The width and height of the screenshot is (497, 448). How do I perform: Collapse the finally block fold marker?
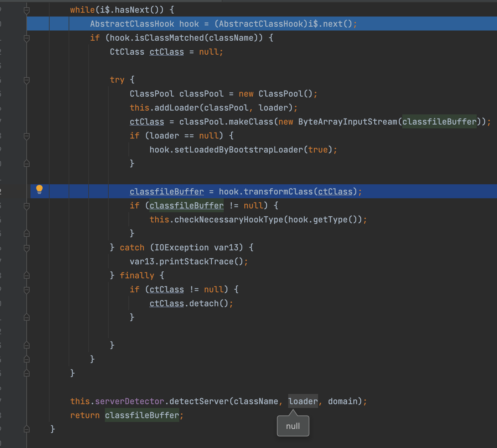27,275
